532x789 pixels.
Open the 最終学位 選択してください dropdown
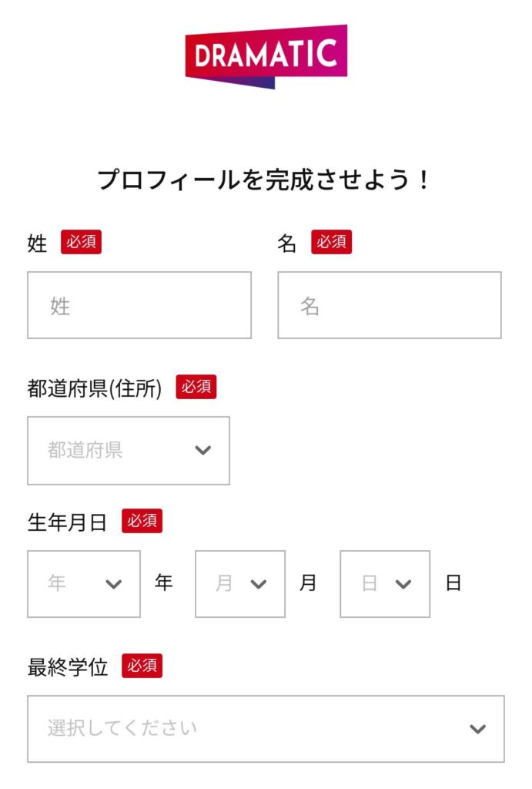coord(266,729)
